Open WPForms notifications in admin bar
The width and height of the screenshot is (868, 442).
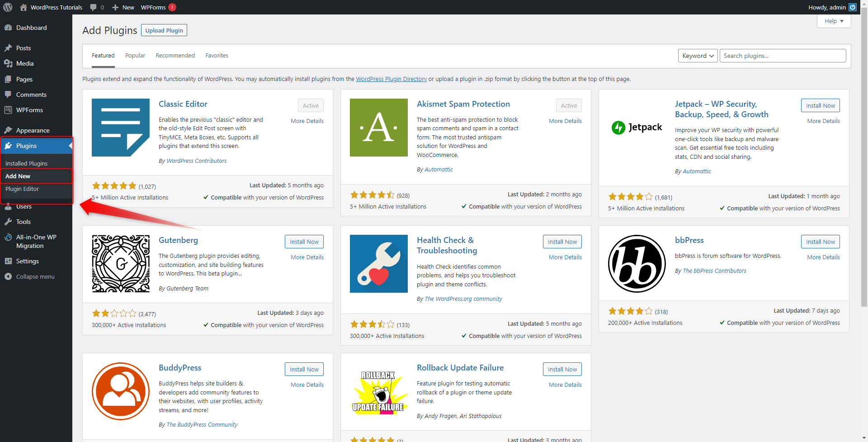tap(158, 7)
